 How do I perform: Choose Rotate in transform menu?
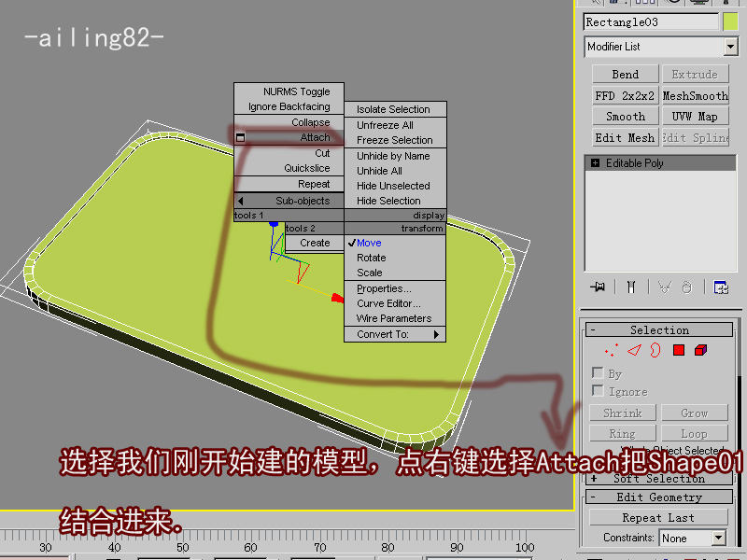click(371, 258)
